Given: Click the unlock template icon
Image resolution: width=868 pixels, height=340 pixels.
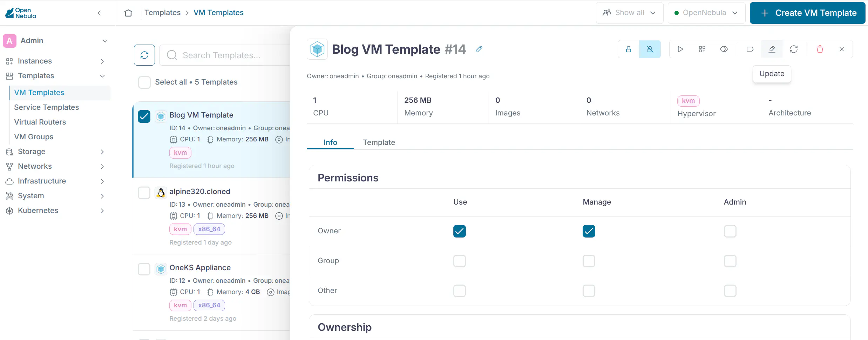Looking at the screenshot, I should [650, 49].
